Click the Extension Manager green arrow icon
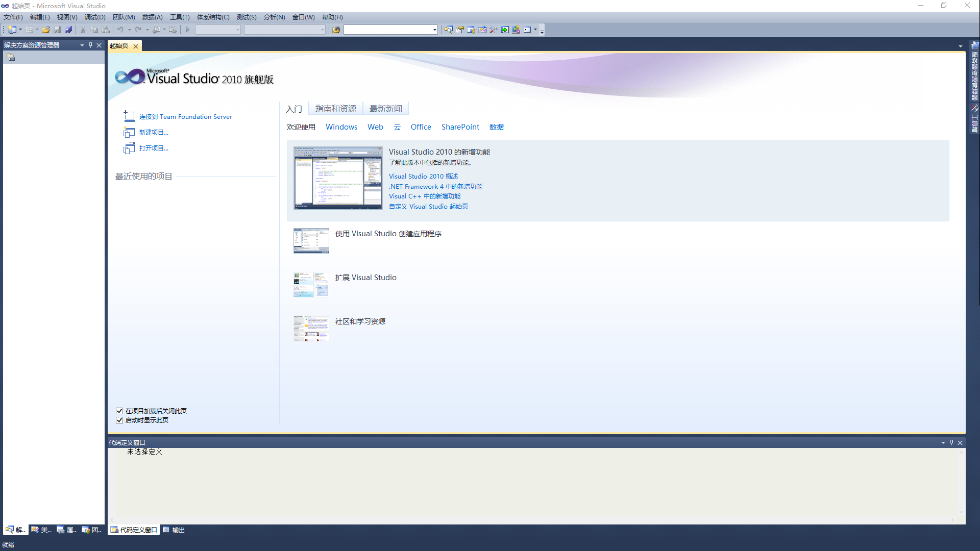 505,30
